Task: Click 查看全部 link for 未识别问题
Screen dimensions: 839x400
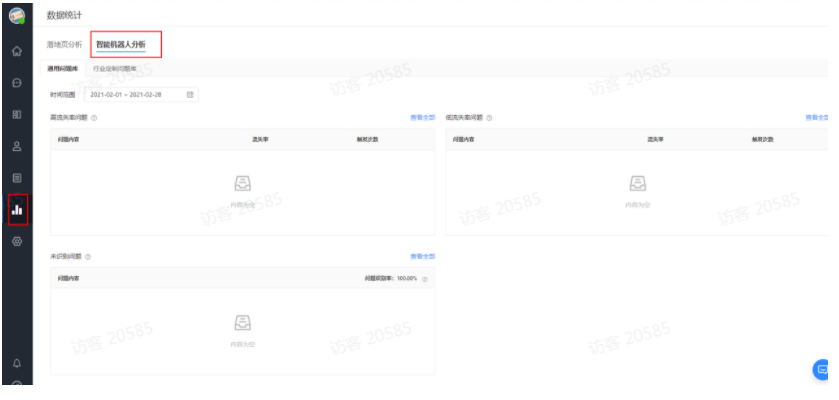Action: (422, 256)
